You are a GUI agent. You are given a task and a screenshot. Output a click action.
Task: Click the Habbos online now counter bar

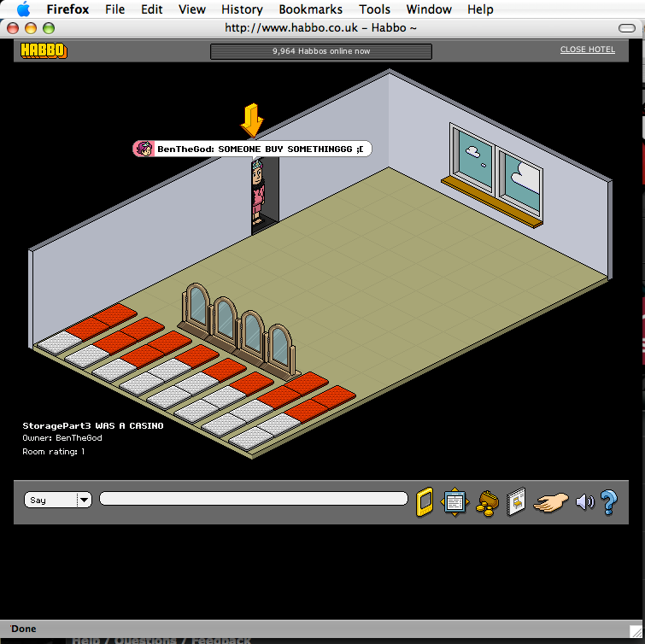point(320,51)
